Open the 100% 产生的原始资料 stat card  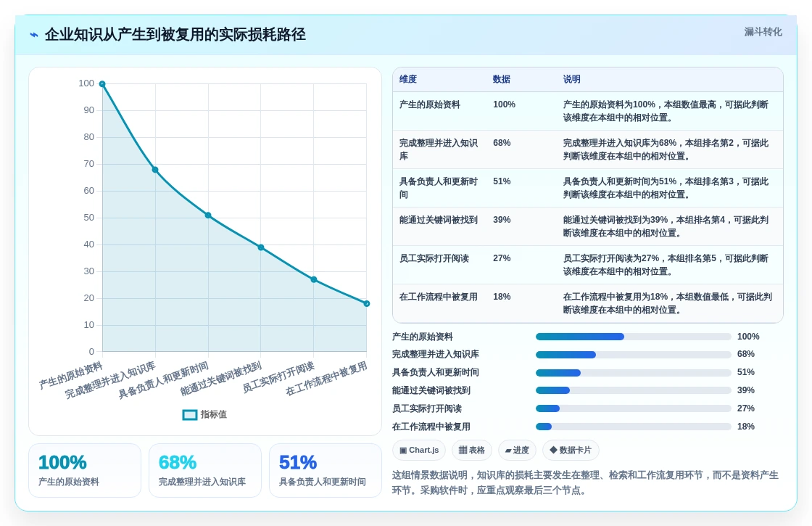pyautogui.click(x=85, y=471)
